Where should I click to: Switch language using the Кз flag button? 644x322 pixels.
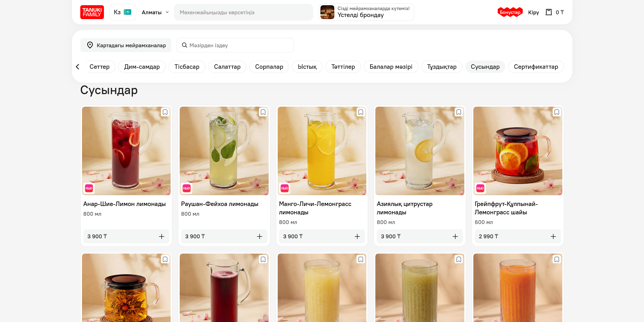point(123,12)
